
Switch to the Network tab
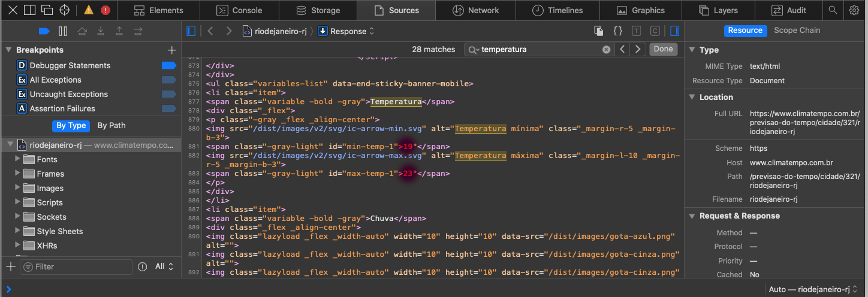tap(475, 10)
